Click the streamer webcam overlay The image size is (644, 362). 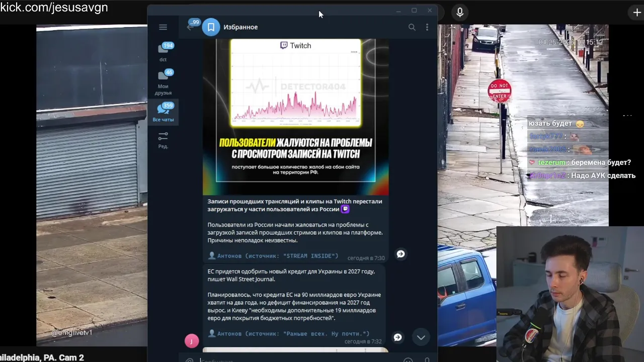coord(570,294)
